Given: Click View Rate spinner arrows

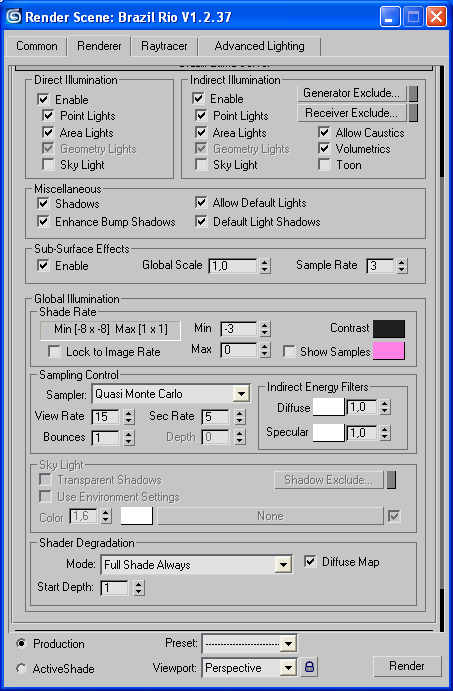Looking at the screenshot, I should (129, 417).
